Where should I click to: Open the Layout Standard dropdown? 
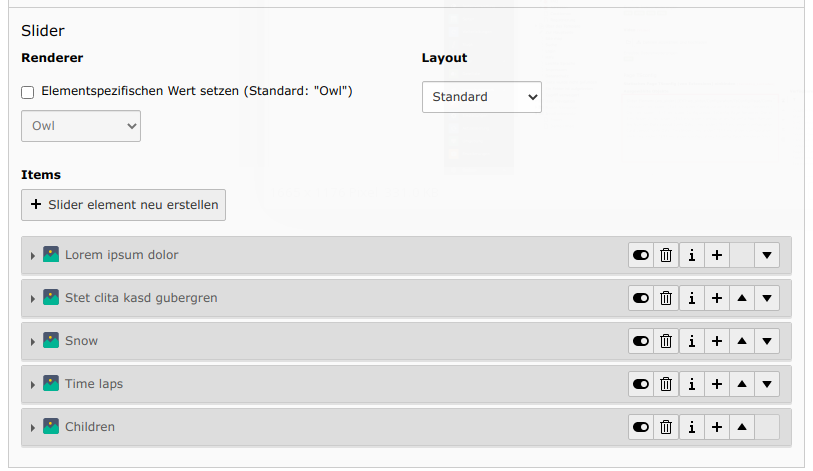(482, 97)
